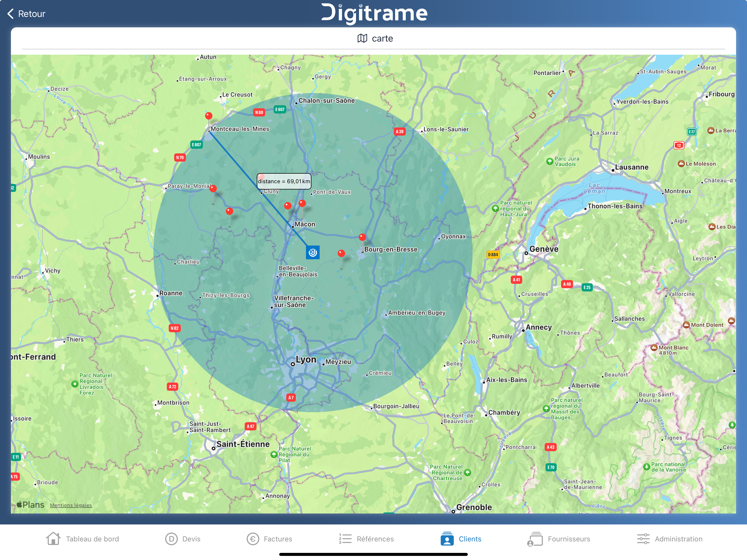Click the Apple Plans attribution logo
Screen dimensions: 747x560
[30, 504]
